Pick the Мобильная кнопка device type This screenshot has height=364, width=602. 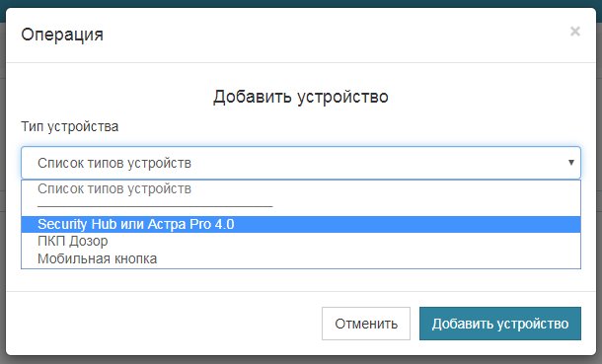pyautogui.click(x=97, y=258)
